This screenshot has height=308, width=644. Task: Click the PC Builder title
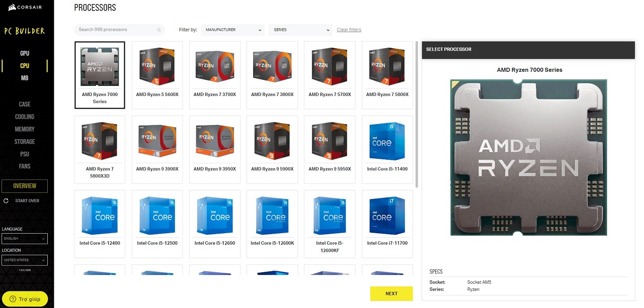pyautogui.click(x=25, y=31)
